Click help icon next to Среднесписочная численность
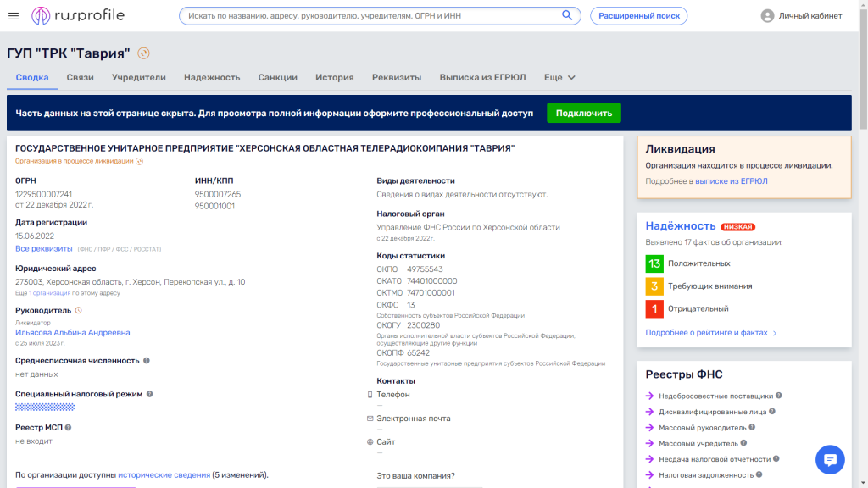The width and height of the screenshot is (868, 488). click(x=147, y=361)
